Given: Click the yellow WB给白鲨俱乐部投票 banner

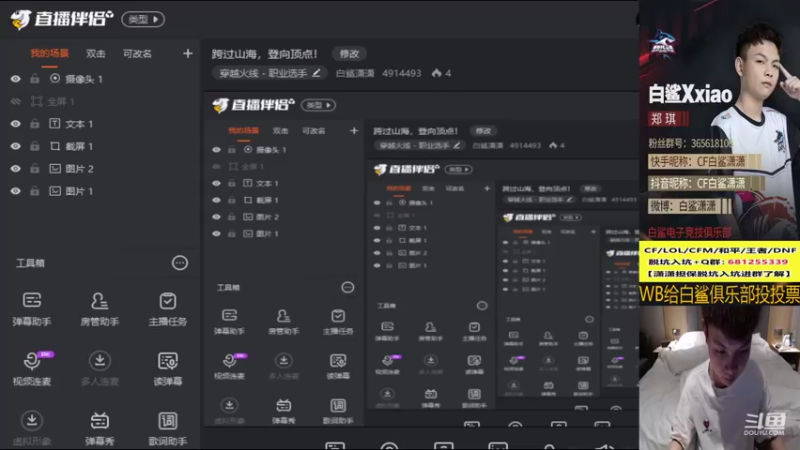Looking at the screenshot, I should pos(719,294).
